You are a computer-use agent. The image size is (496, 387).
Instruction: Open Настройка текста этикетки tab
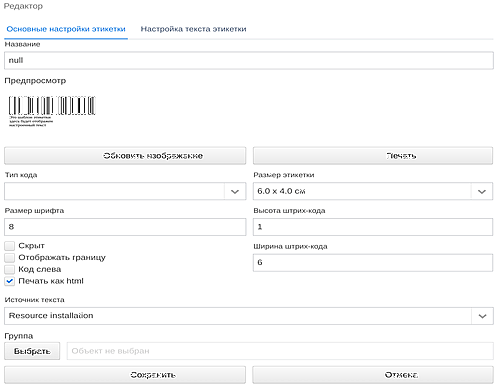[x=193, y=29]
